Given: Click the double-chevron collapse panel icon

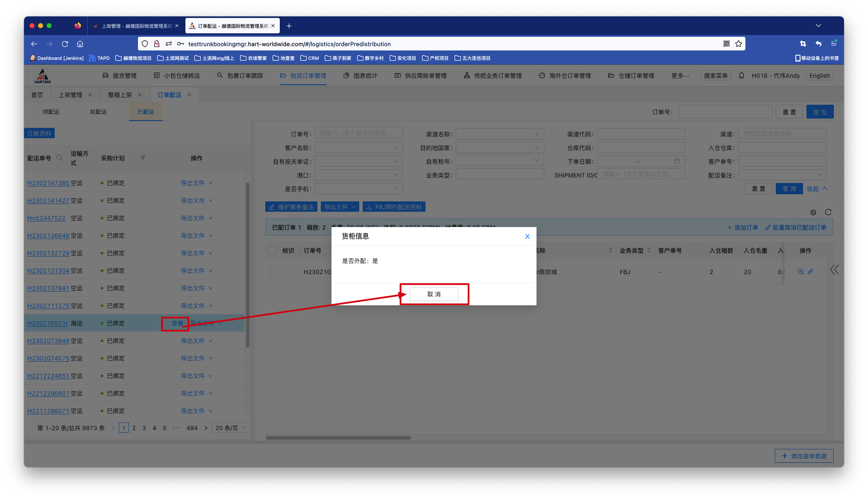Looking at the screenshot, I should tap(834, 269).
